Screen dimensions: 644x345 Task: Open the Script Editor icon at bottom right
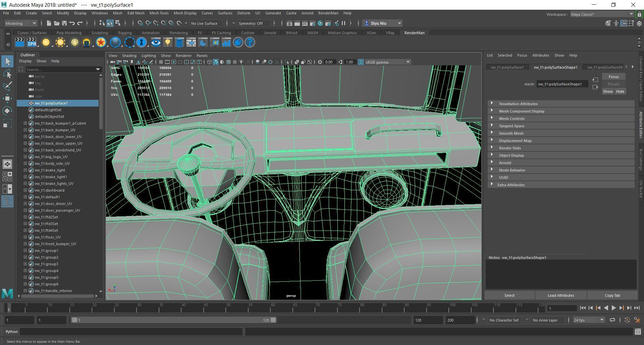tap(638, 332)
